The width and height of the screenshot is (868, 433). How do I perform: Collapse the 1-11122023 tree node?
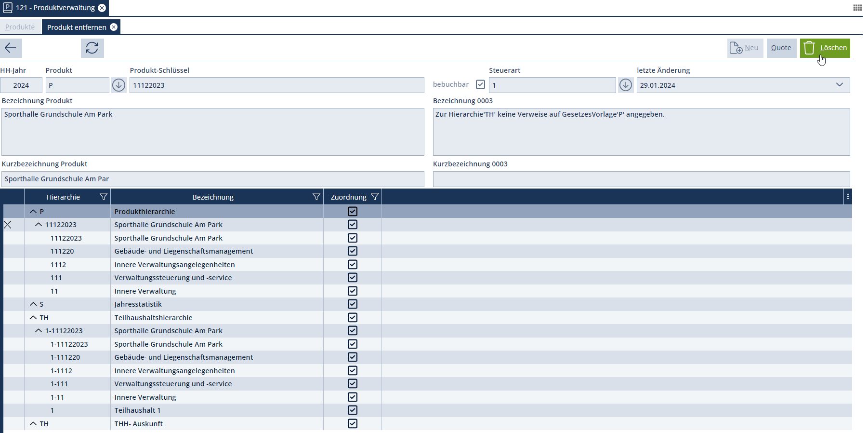tap(39, 331)
